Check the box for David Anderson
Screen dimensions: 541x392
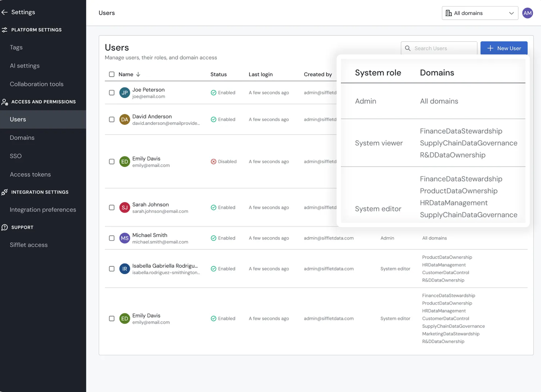112,119
